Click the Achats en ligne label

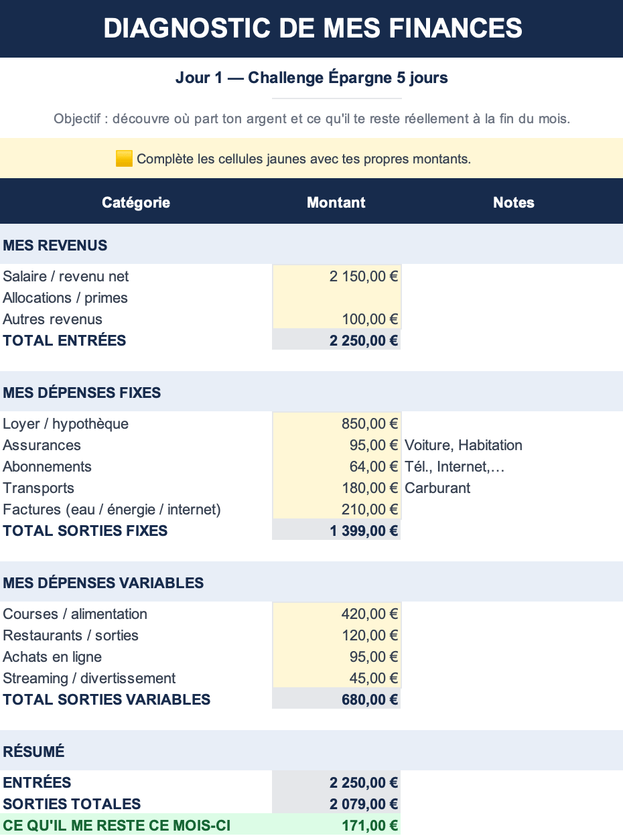point(52,656)
